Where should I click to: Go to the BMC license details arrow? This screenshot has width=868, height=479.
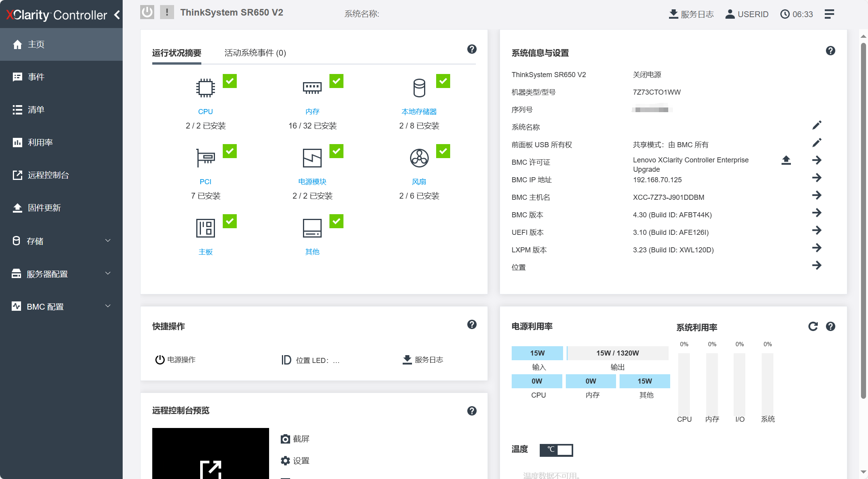817,160
